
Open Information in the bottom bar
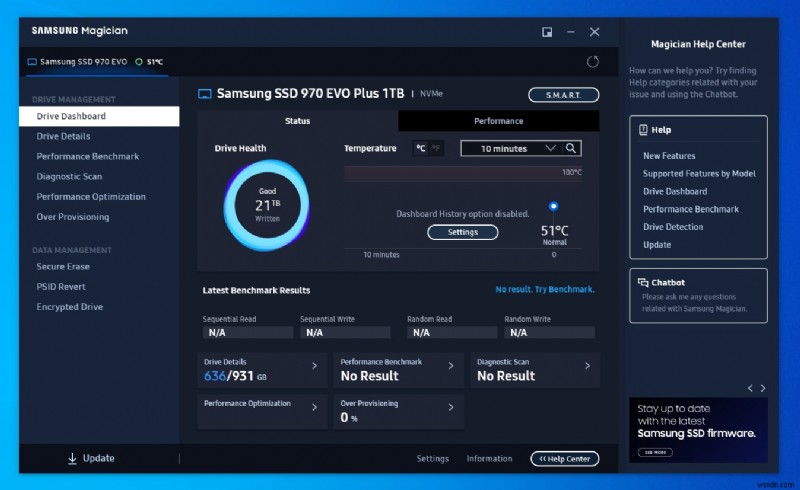(x=489, y=459)
